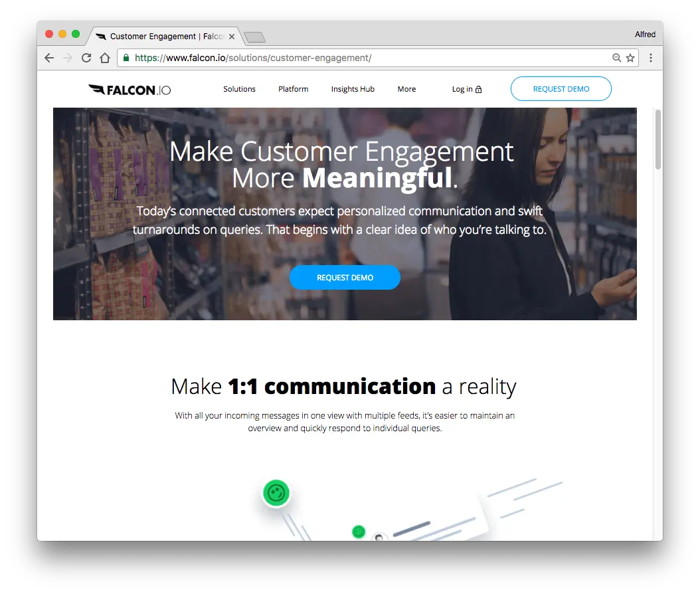Viewport: 700px width, 594px height.
Task: Click the green smiley face icon
Action: pos(276,493)
